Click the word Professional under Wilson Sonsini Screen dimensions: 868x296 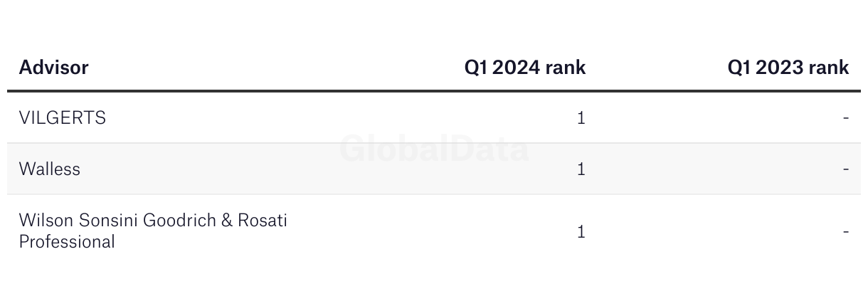[67, 242]
